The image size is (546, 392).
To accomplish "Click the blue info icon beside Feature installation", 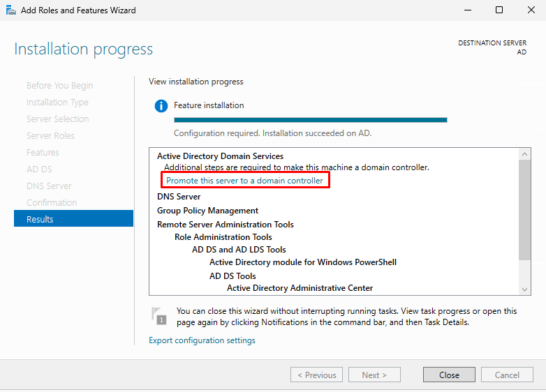I will tap(161, 106).
